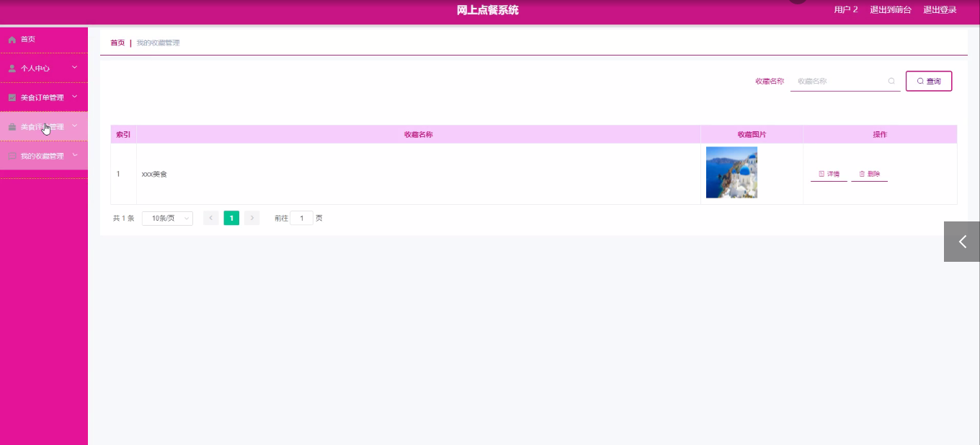Select 美食订单管理 in the sidebar
Image resolution: width=980 pixels, height=445 pixels.
43,97
